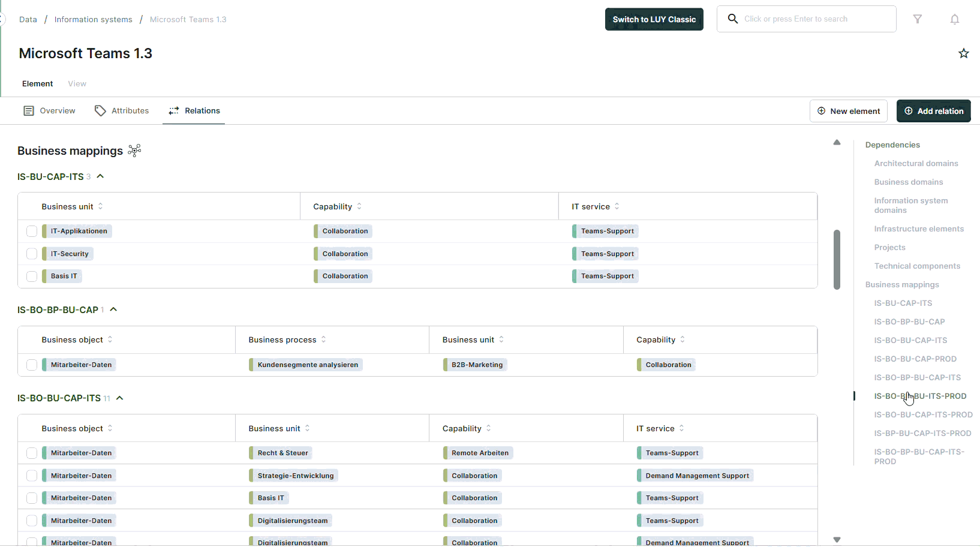Mark Microsoft Teams 1.3 as favorite star
980x547 pixels.
(964, 53)
